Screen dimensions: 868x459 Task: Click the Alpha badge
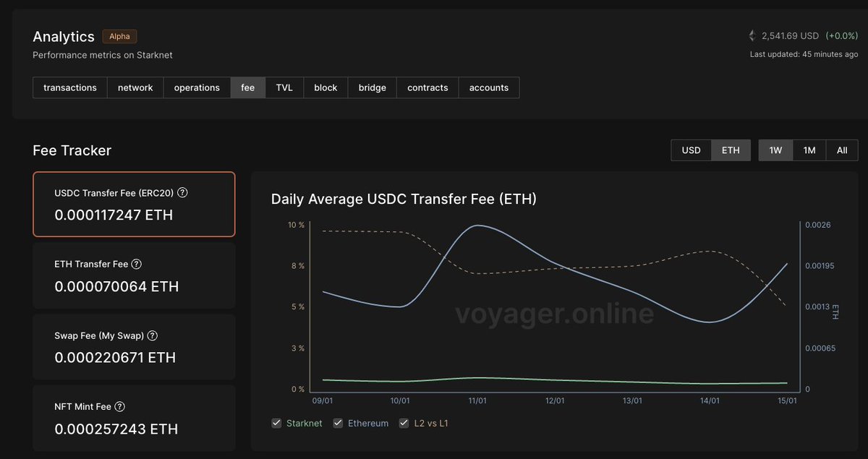coord(119,36)
